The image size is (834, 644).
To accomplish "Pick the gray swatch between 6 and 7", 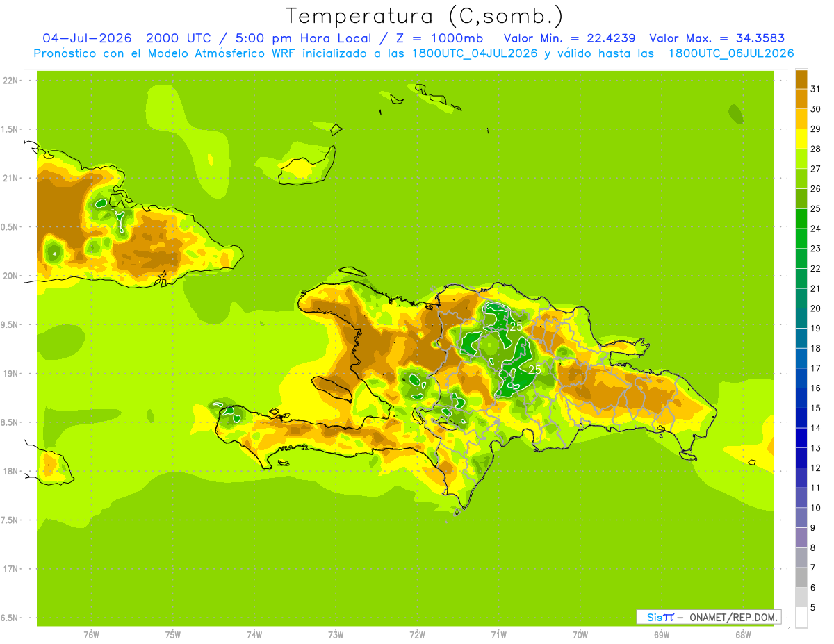I will click(801, 577).
